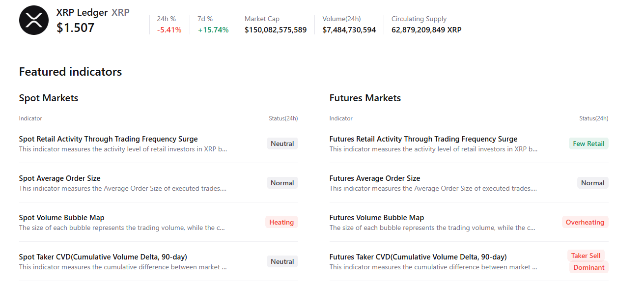Click Status(24h) column header in Futures Markets
This screenshot has height=286, width=644.
coord(594,118)
